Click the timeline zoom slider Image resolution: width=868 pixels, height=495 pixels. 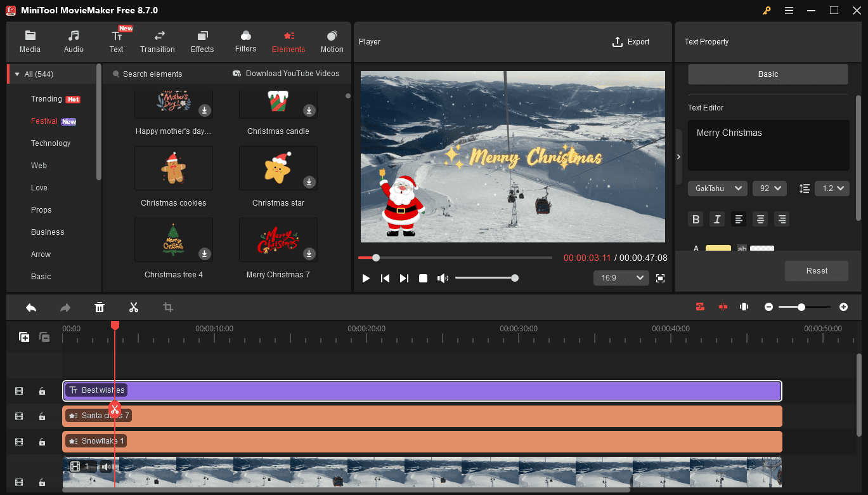(x=804, y=307)
